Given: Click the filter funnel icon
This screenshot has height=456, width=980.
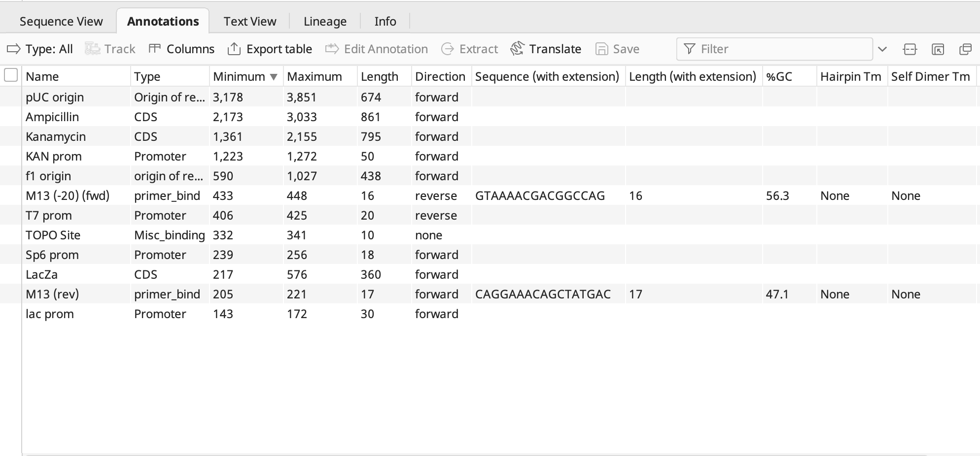Looking at the screenshot, I should (x=690, y=49).
